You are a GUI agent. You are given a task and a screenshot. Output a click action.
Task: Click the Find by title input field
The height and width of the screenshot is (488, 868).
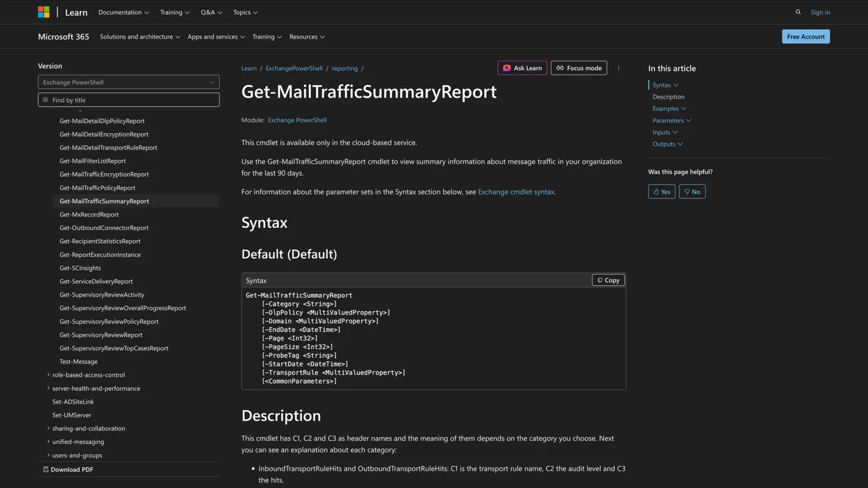point(129,100)
